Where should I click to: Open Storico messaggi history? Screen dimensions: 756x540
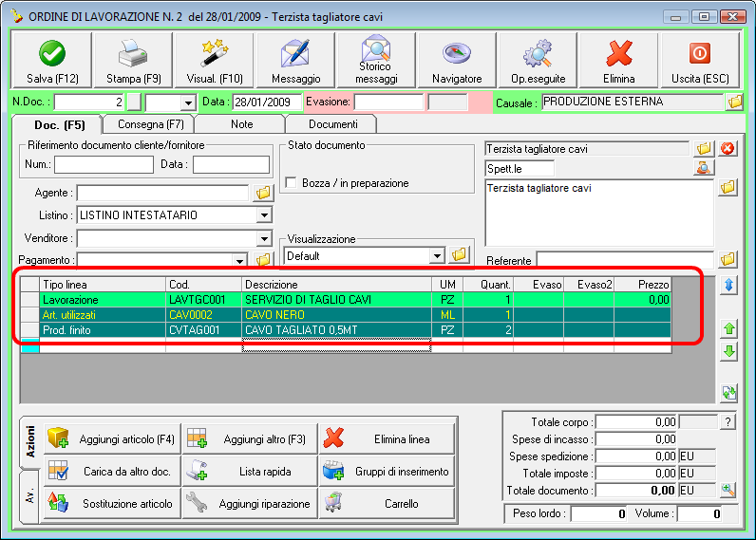[x=377, y=61]
